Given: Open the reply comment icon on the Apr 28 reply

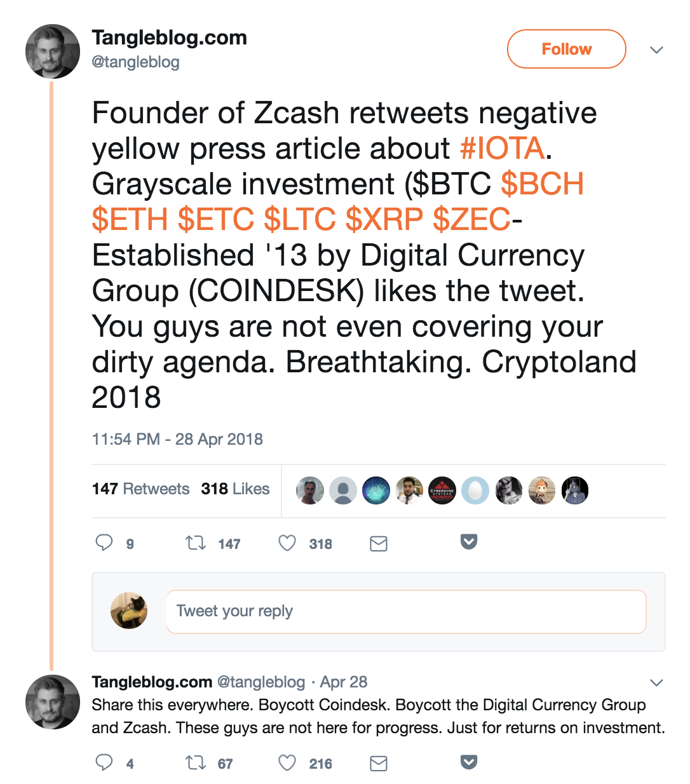Looking at the screenshot, I should (x=105, y=763).
